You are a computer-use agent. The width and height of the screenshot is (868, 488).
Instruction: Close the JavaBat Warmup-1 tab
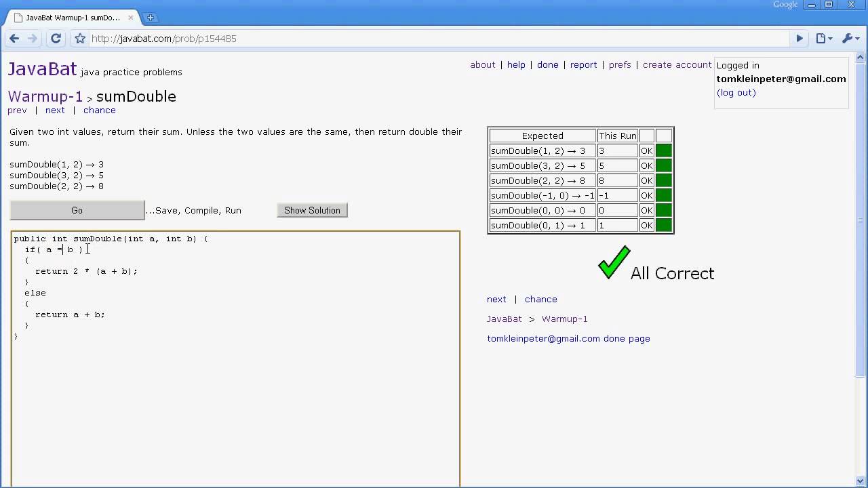click(131, 18)
